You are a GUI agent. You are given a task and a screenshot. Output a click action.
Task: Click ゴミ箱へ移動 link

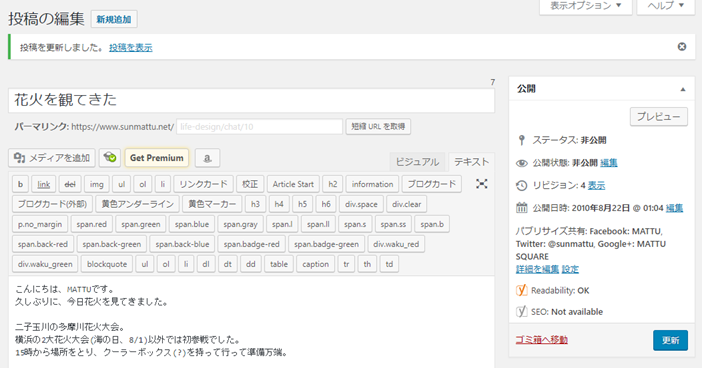pyautogui.click(x=542, y=340)
